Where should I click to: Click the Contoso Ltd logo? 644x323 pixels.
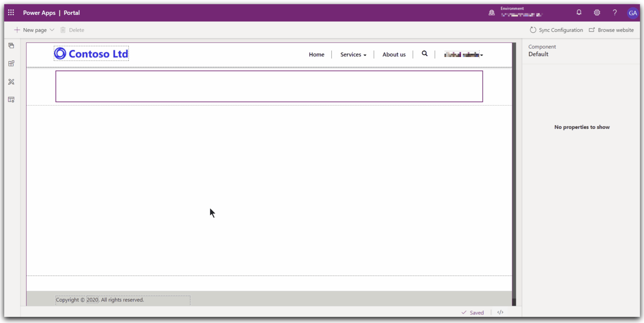point(91,54)
